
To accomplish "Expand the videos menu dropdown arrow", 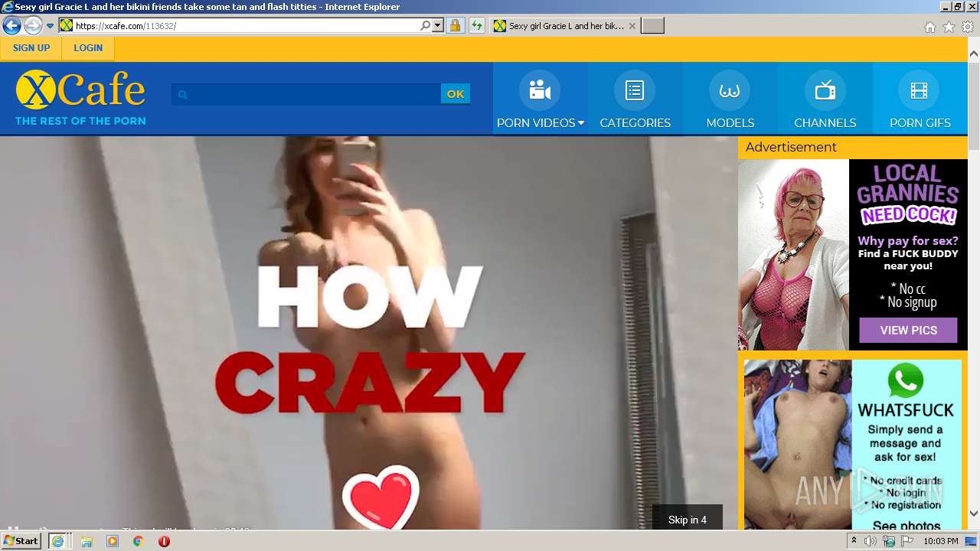I will pyautogui.click(x=581, y=122).
